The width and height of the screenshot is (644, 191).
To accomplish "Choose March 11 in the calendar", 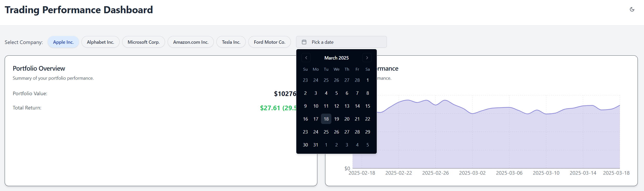I will [326, 106].
